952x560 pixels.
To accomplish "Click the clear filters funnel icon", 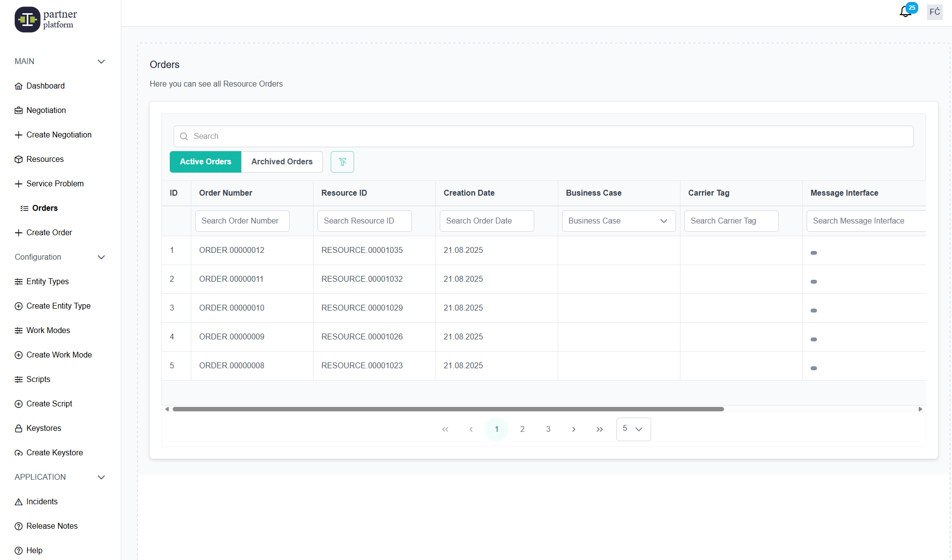I will coord(342,162).
